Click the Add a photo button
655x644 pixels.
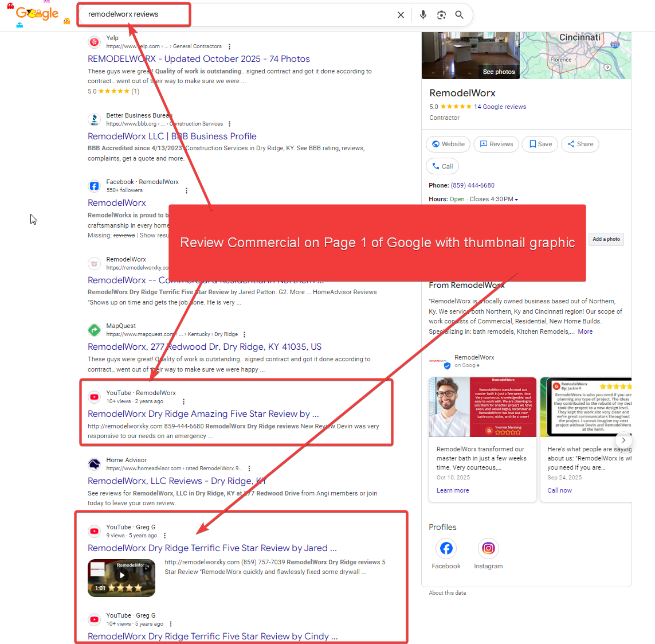606,239
